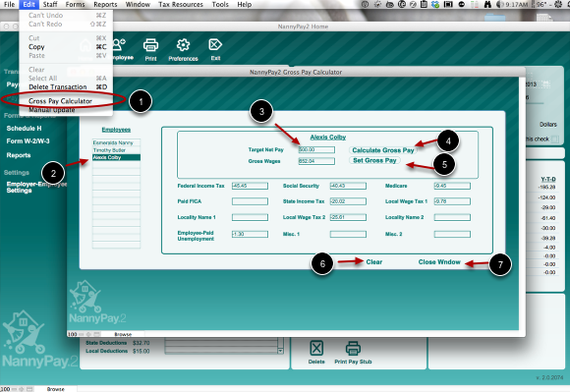Screen dimensions: 570x392
Task: Select Timothy Butler in employee list
Action: [x=116, y=150]
